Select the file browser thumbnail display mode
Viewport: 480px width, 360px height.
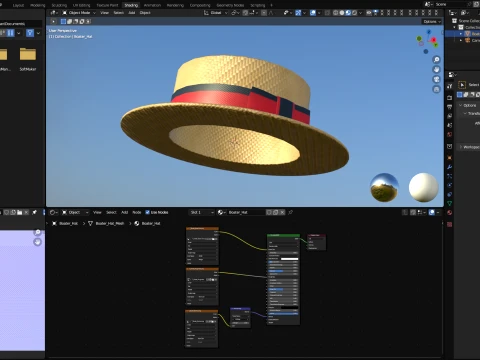[x=11, y=33]
